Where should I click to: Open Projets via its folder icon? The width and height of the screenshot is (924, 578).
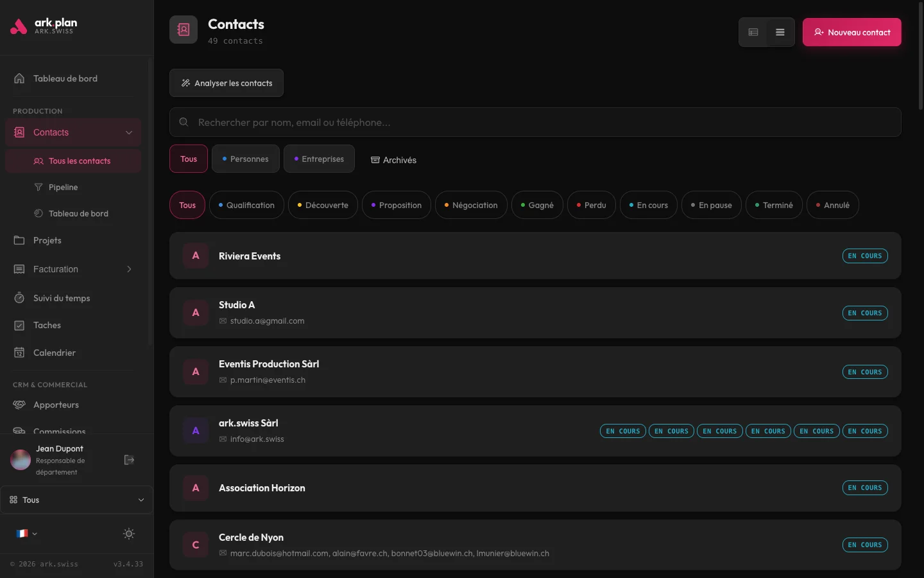tap(19, 240)
